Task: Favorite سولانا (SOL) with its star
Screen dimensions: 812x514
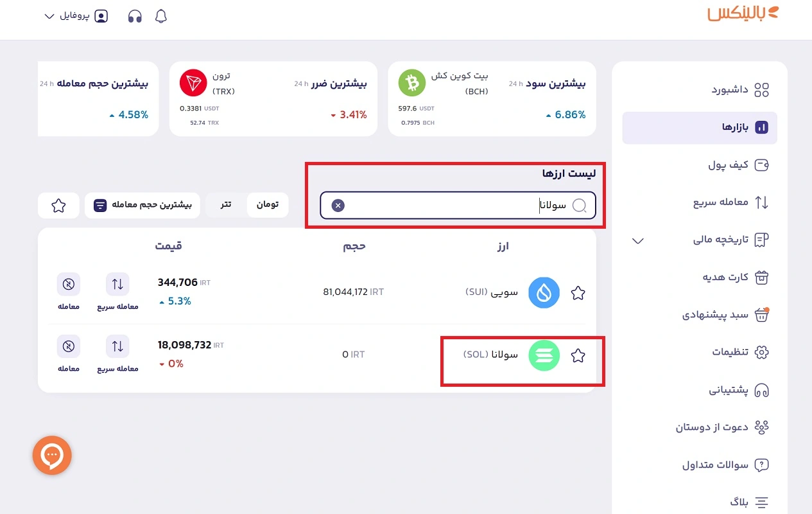Action: [578, 355]
